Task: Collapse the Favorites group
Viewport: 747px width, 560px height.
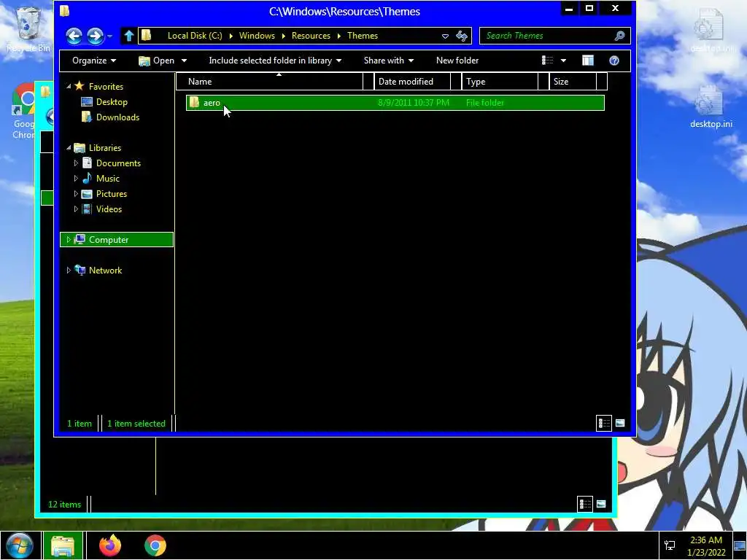Action: point(69,87)
